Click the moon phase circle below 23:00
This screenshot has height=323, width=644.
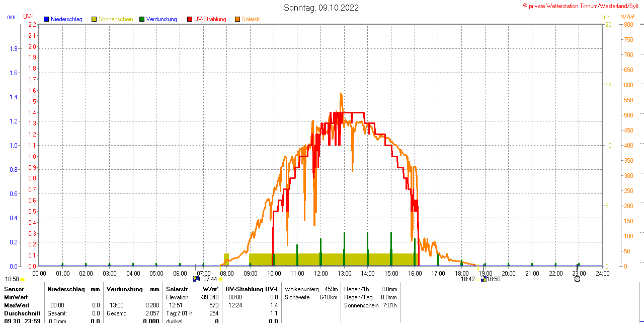[x=577, y=279]
